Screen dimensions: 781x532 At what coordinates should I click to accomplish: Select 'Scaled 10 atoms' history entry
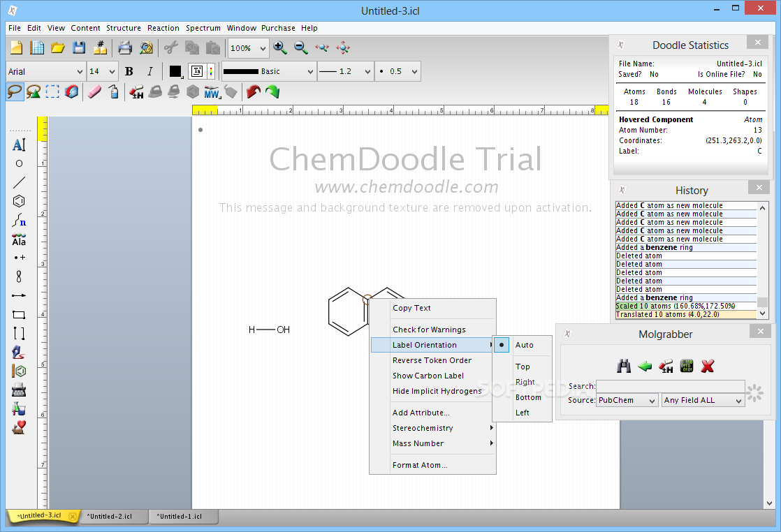[x=686, y=306]
